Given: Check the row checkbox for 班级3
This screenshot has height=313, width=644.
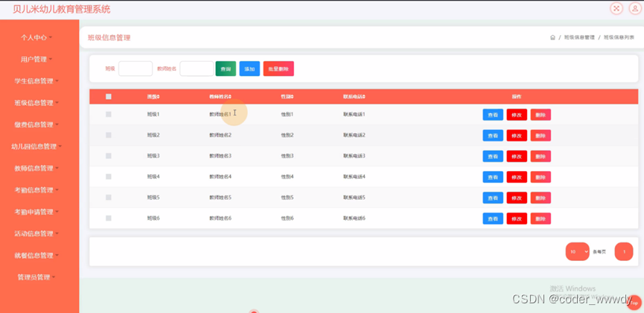Looking at the screenshot, I should click(x=109, y=156).
